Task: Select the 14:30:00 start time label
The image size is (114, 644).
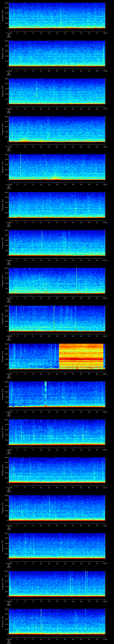Action: coord(9,639)
